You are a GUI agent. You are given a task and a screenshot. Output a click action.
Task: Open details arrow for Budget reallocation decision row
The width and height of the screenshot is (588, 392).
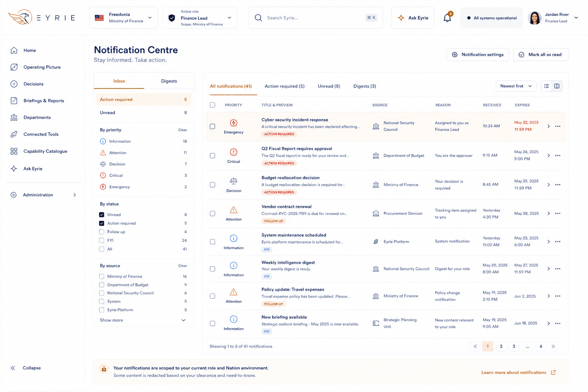[549, 185]
